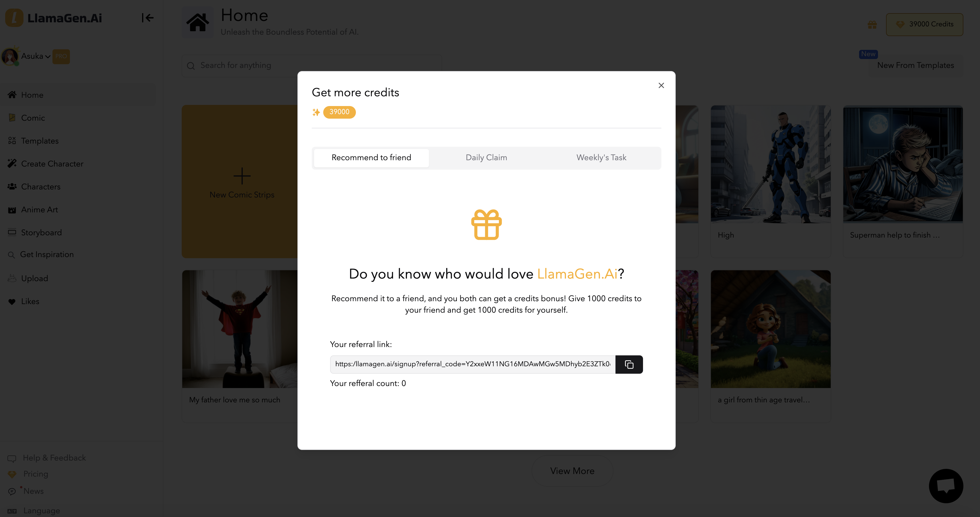Open the chat support bubble
This screenshot has width=980, height=517.
(946, 486)
